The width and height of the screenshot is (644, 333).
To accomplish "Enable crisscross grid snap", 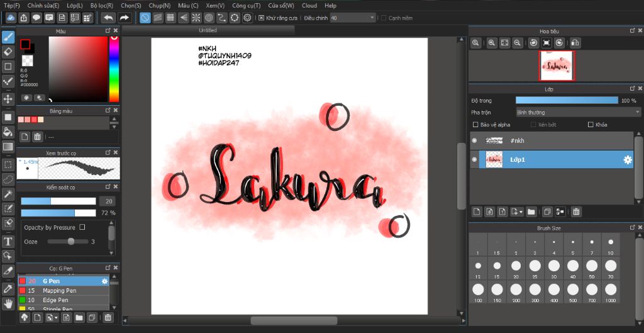I will point(170,18).
